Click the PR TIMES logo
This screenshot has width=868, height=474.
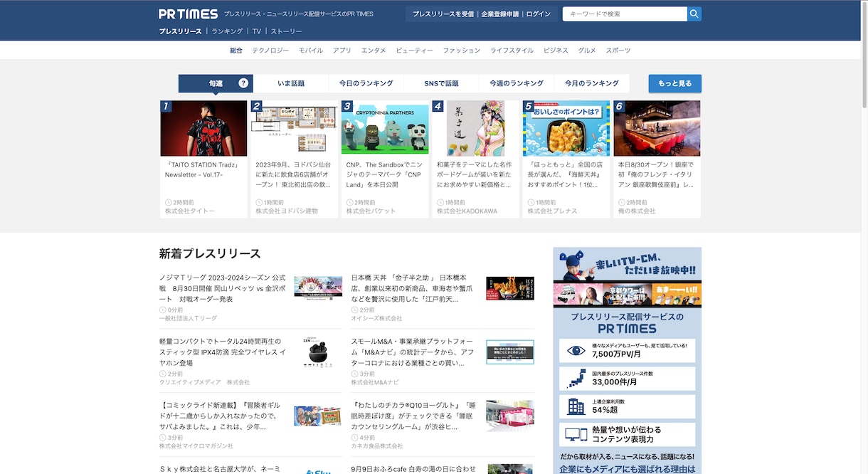[189, 14]
